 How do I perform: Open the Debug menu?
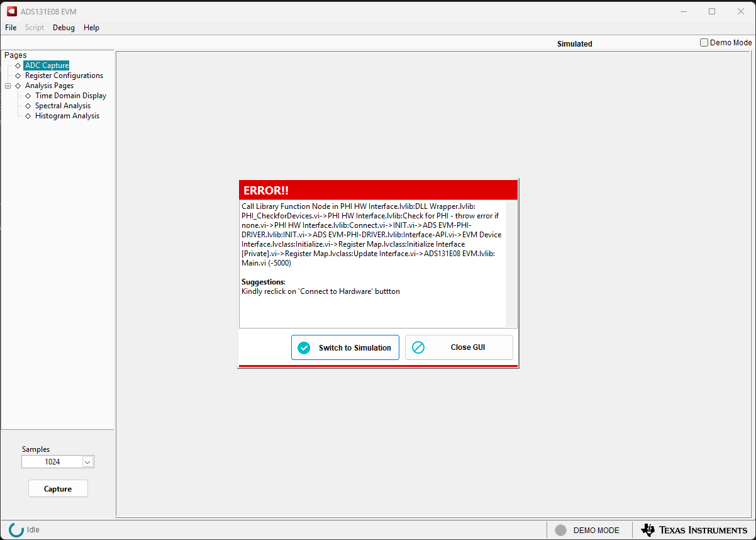64,28
